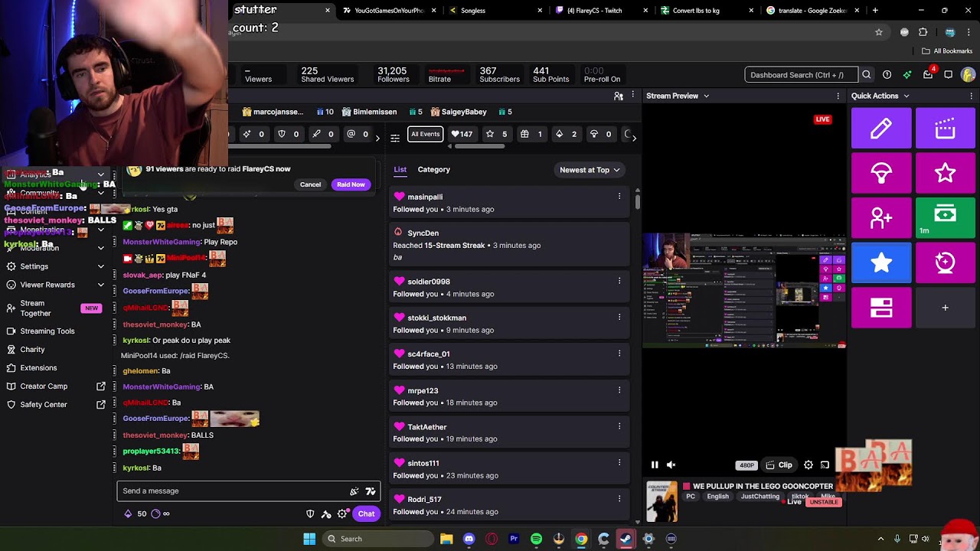Click the green sparkle icon in top bar

[907, 75]
